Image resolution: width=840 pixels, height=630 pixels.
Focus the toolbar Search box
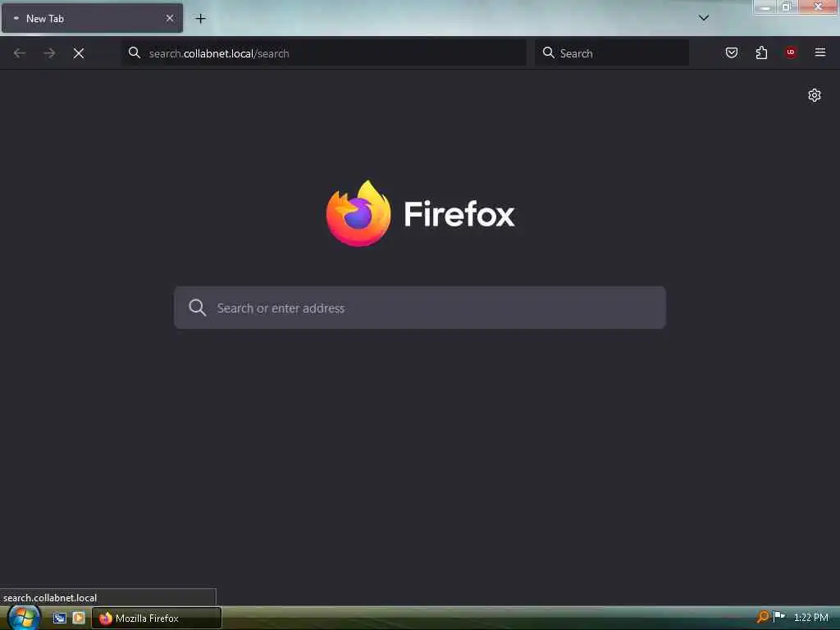point(612,53)
